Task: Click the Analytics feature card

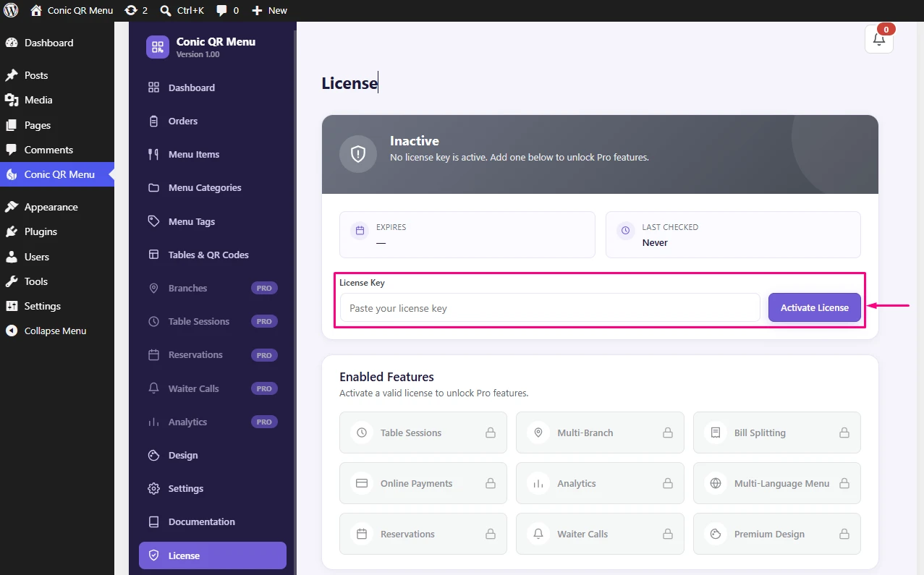Action: click(x=600, y=483)
